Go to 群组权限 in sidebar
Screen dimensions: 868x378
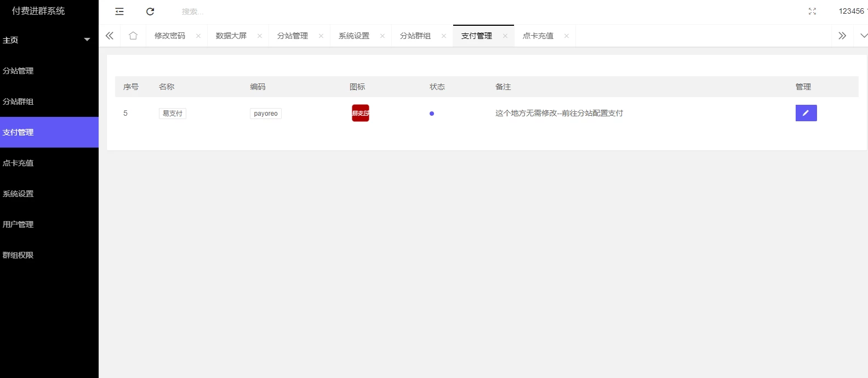click(19, 255)
